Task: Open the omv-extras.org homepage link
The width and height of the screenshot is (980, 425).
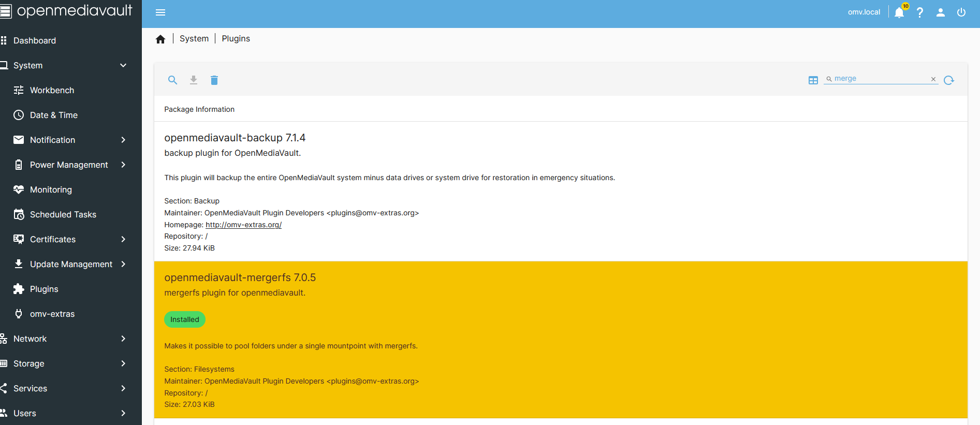Action: [x=243, y=225]
